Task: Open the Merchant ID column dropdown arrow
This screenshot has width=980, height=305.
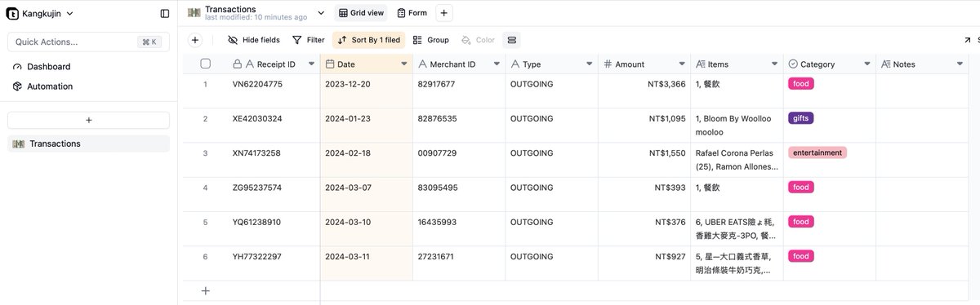Action: [497, 64]
